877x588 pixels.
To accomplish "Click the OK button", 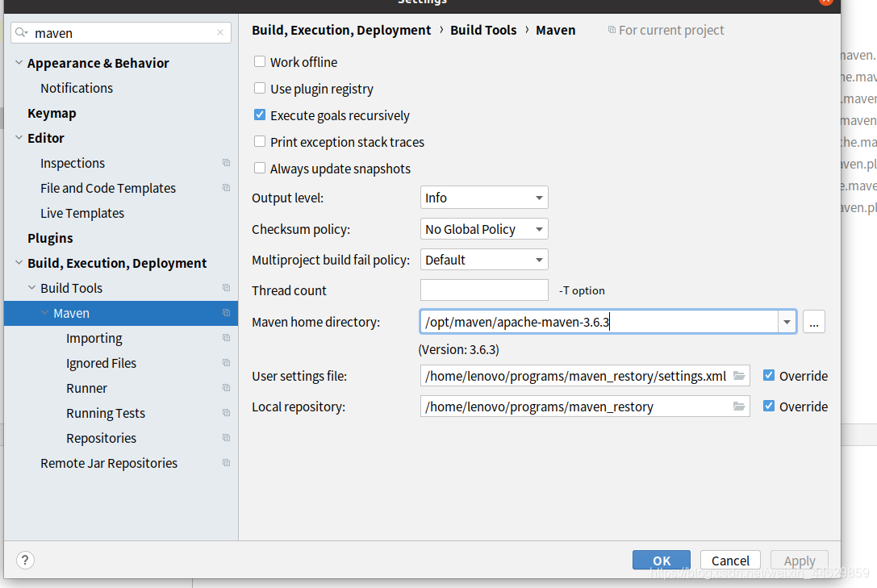I will point(662,561).
